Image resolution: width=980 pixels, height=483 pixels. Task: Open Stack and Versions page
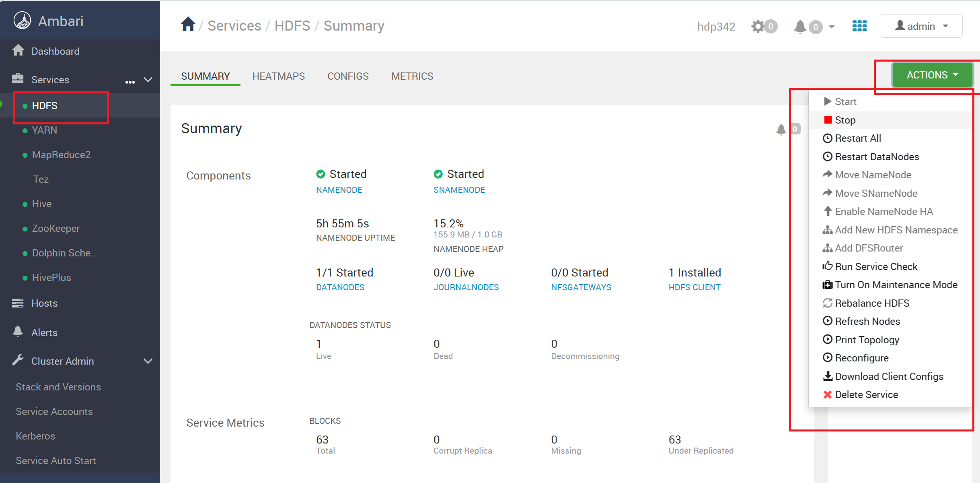[58, 387]
